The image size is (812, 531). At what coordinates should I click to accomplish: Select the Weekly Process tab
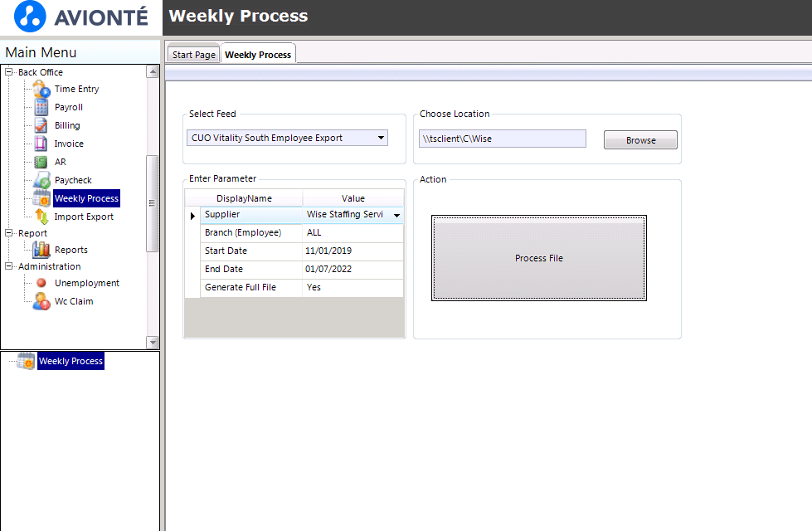[258, 55]
